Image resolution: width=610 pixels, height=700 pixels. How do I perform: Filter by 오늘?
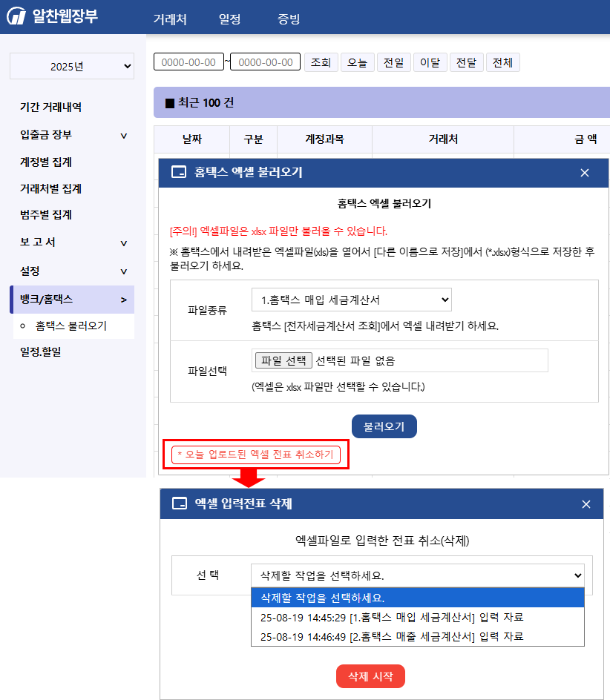click(358, 62)
